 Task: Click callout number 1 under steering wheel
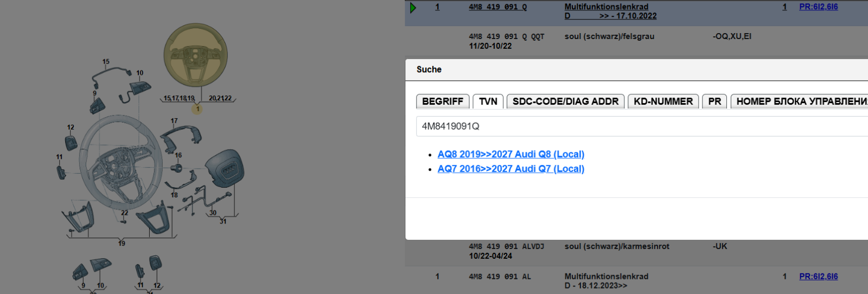[197, 109]
